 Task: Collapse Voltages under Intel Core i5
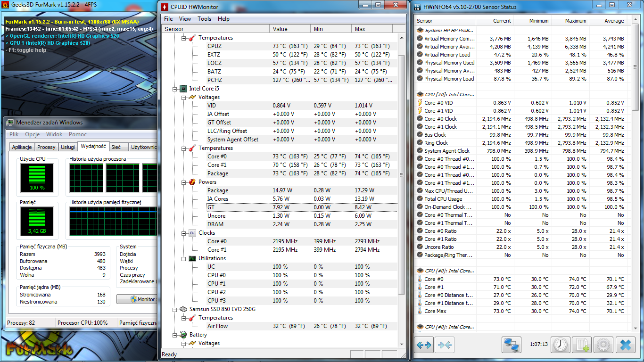184,97
